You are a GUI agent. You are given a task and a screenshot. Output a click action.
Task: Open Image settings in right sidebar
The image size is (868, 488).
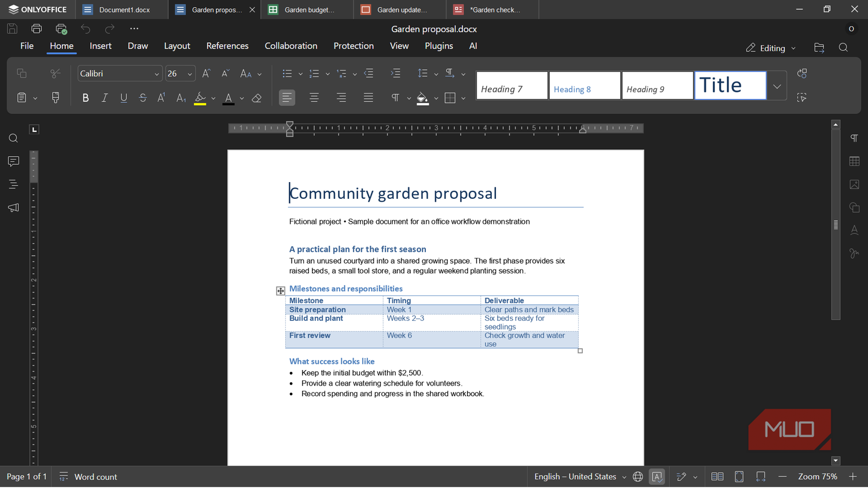point(855,184)
